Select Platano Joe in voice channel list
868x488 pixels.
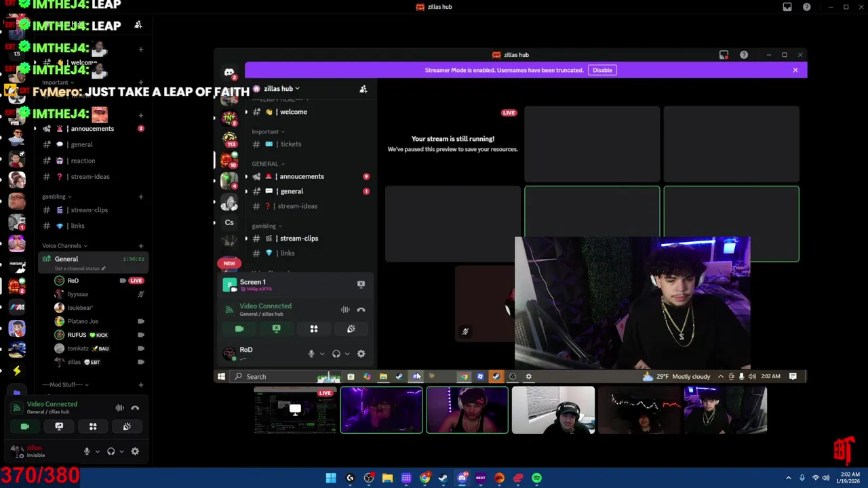(x=83, y=321)
